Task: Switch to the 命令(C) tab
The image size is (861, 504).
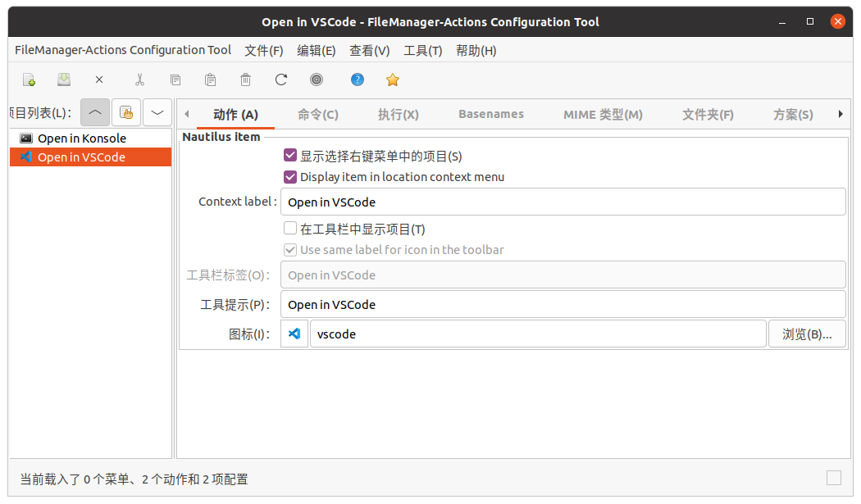Action: [x=318, y=115]
